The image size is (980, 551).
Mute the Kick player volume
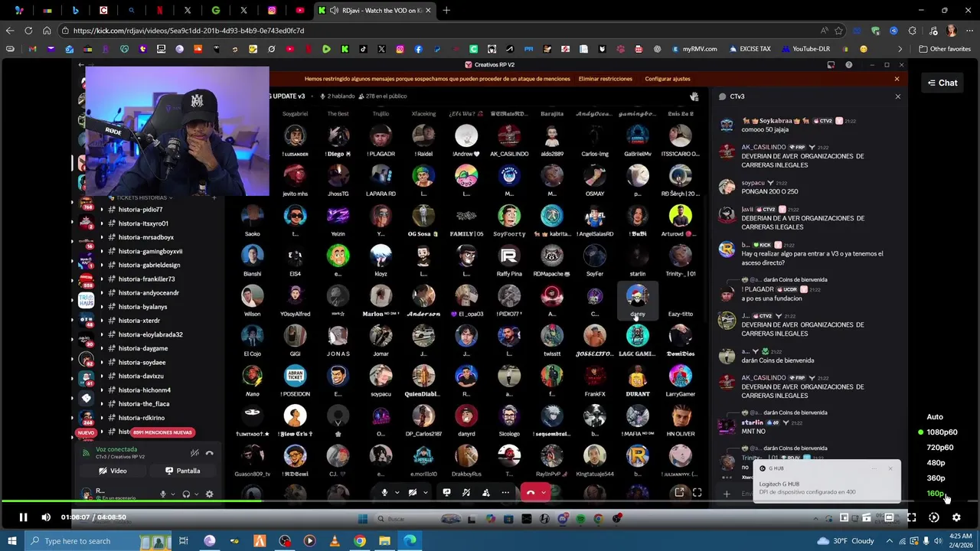coord(46,517)
